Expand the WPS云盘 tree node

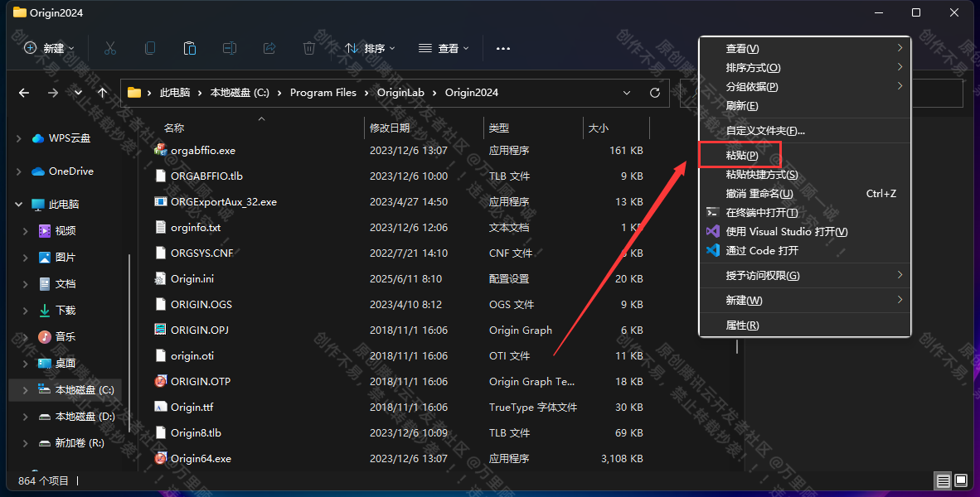click(19, 138)
